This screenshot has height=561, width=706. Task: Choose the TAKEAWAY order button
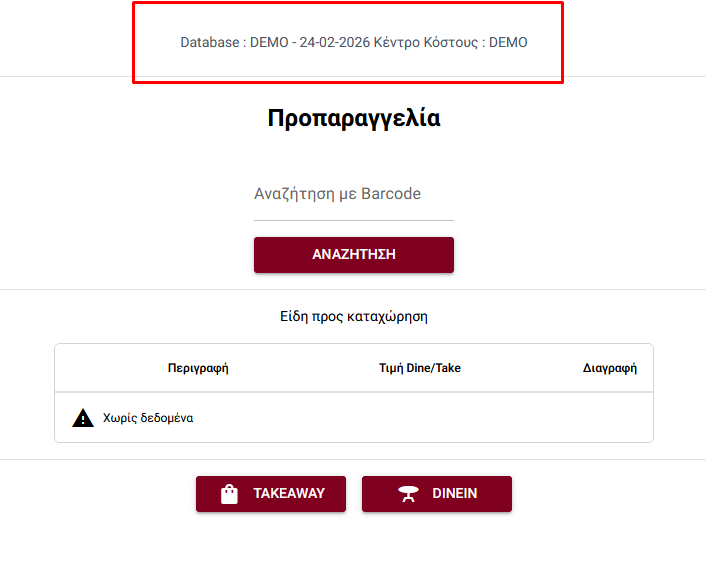[x=270, y=494]
